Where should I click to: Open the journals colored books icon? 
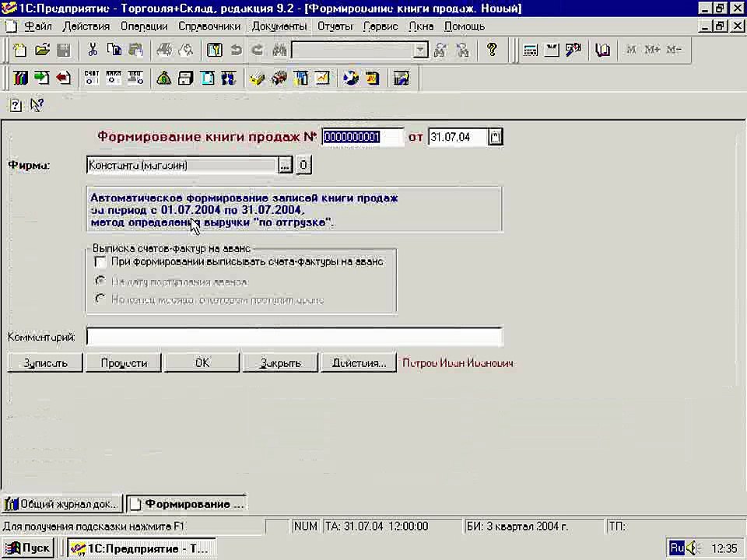coord(20,78)
